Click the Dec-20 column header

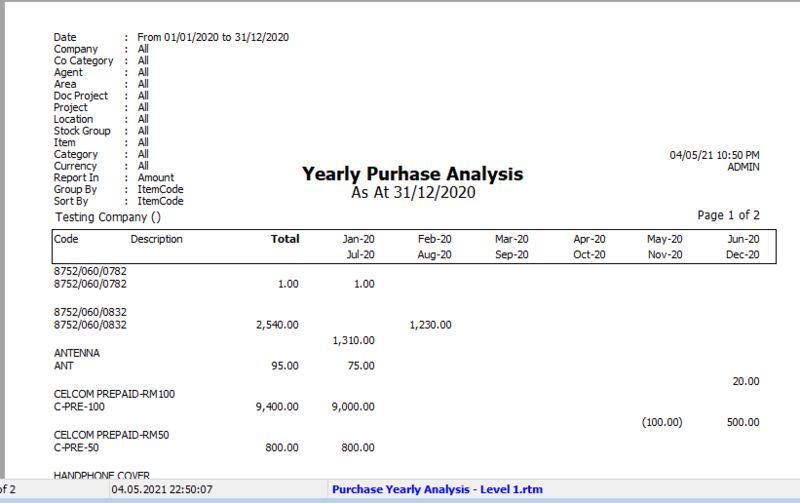pos(742,255)
